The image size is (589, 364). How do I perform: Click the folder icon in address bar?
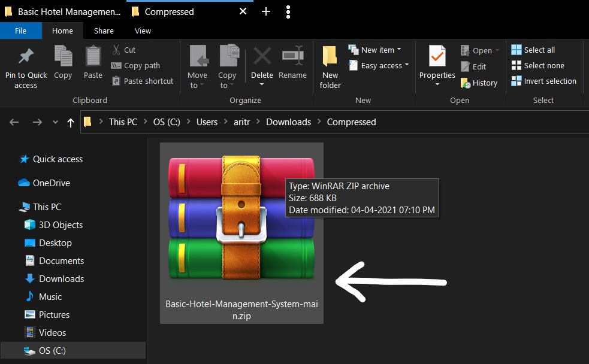pyautogui.click(x=87, y=122)
